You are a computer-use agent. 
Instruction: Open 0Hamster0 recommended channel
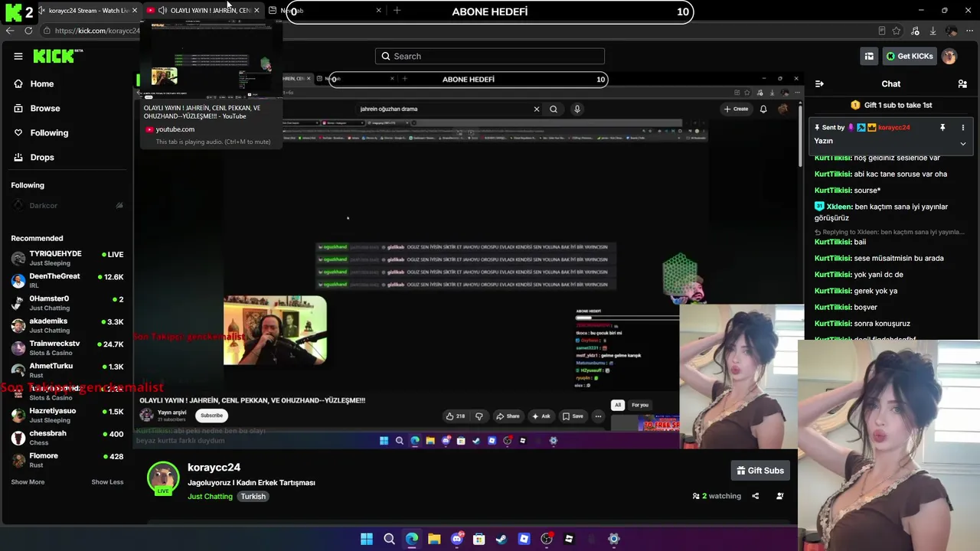click(67, 303)
